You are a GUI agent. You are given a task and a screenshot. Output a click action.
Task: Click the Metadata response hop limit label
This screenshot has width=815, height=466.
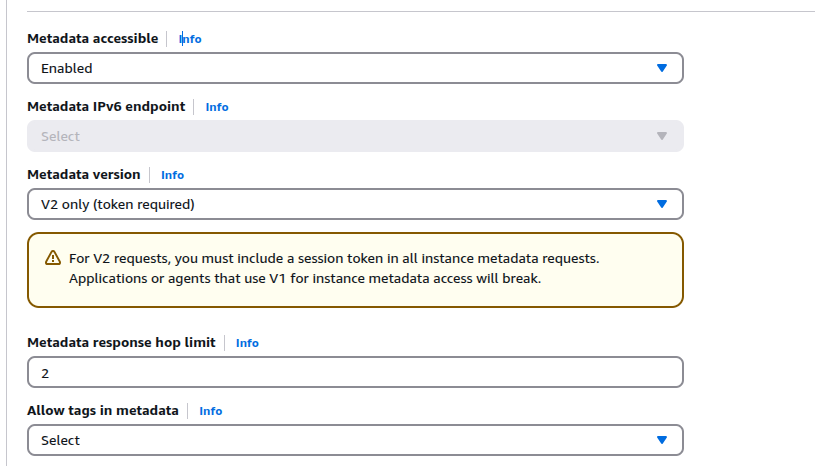click(x=121, y=342)
